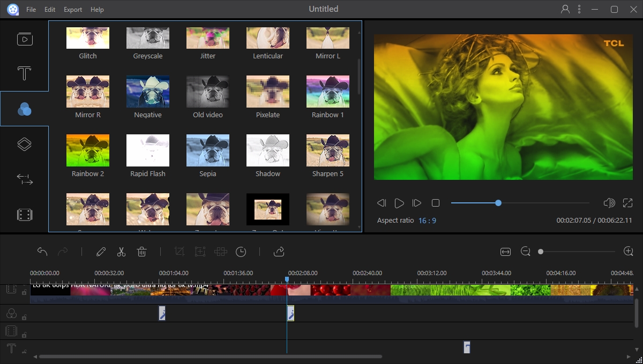The width and height of the screenshot is (643, 364).
Task: Apply the Sepia filter thumbnail
Action: pos(208,150)
